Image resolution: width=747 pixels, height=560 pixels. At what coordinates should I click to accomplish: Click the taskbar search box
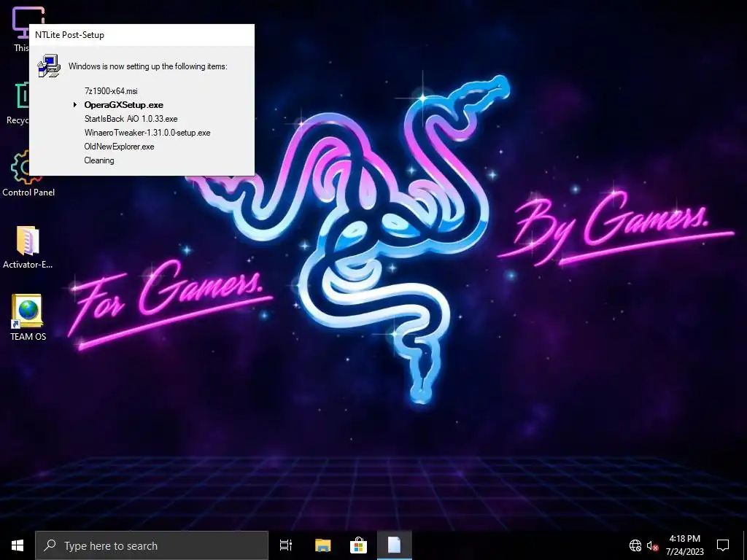(x=152, y=545)
